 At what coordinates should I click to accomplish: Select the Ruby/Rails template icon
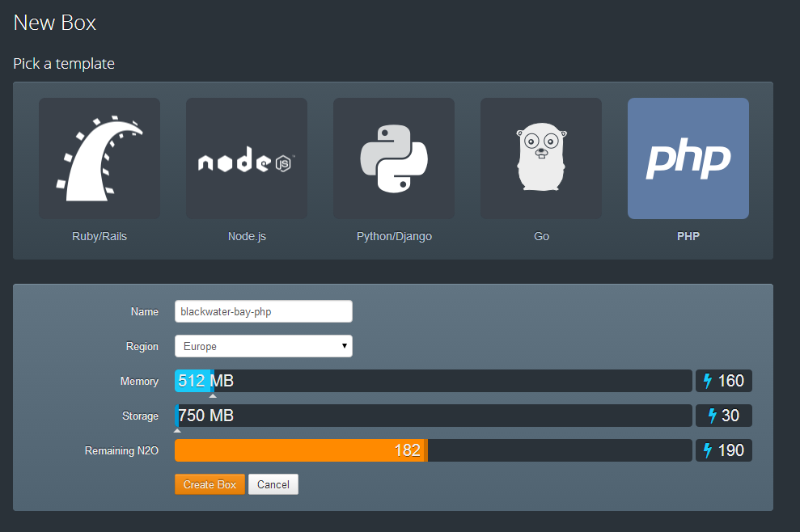point(99,158)
